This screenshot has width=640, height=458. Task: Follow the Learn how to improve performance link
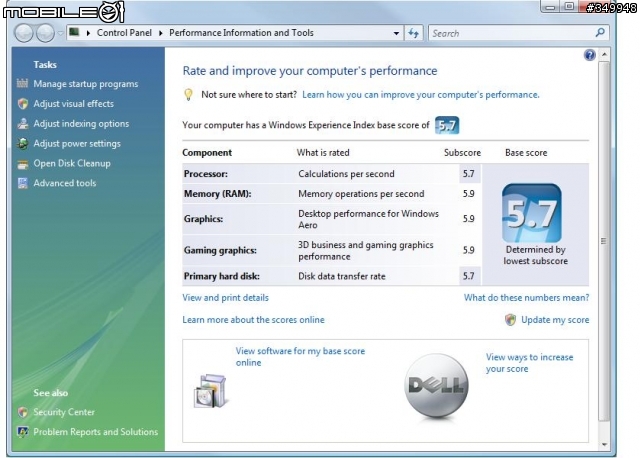pos(420,95)
